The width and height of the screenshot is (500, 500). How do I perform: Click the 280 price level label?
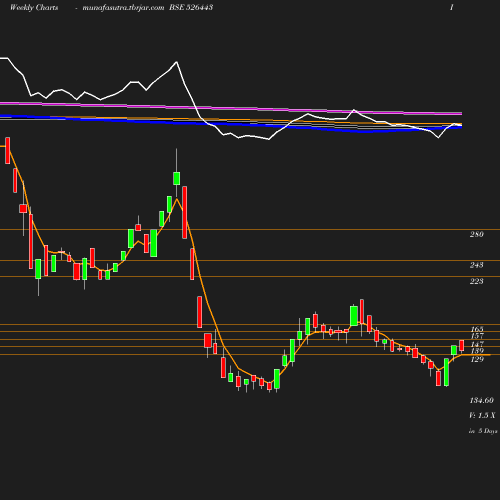point(477,234)
